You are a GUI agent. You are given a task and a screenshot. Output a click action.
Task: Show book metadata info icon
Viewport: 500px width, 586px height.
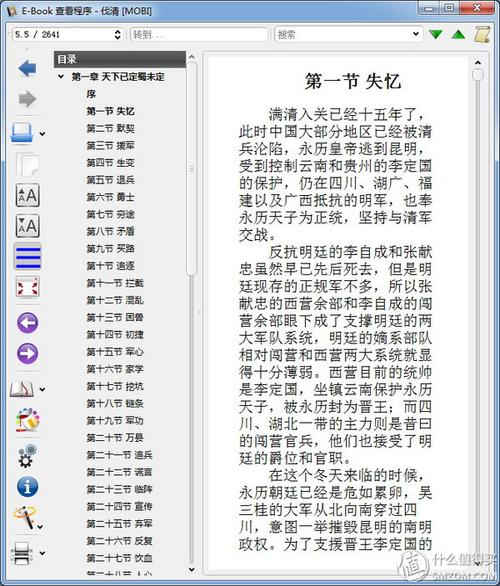[27, 487]
